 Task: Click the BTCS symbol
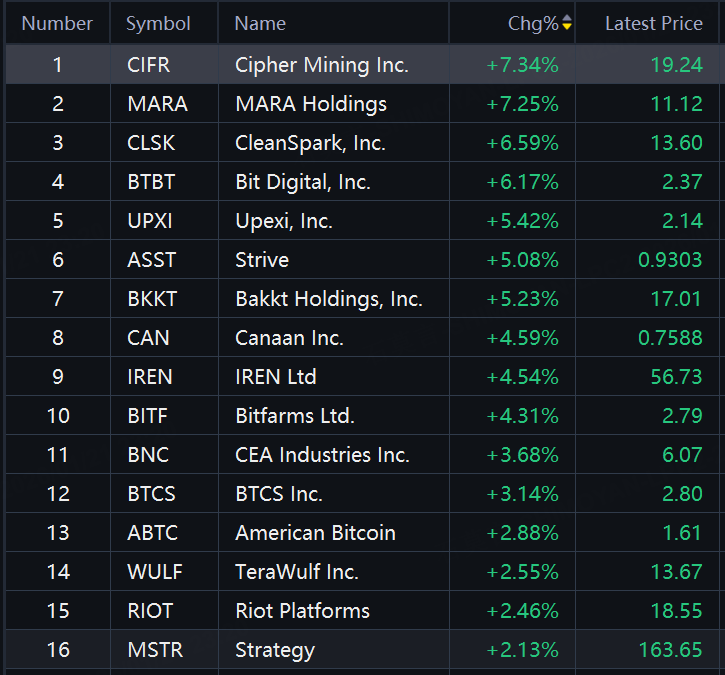[151, 494]
